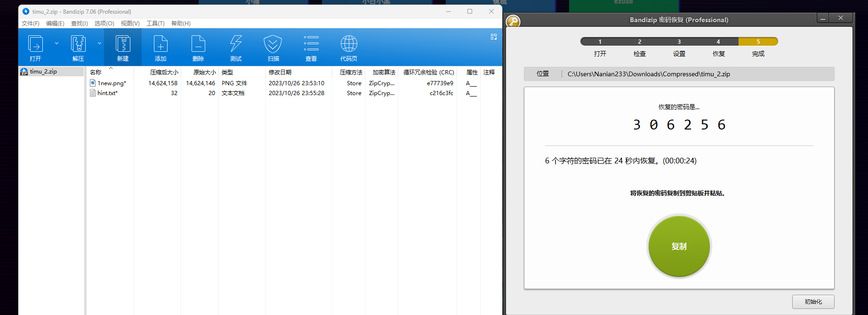
Task: Click the recovered password 306256
Action: [x=679, y=125]
